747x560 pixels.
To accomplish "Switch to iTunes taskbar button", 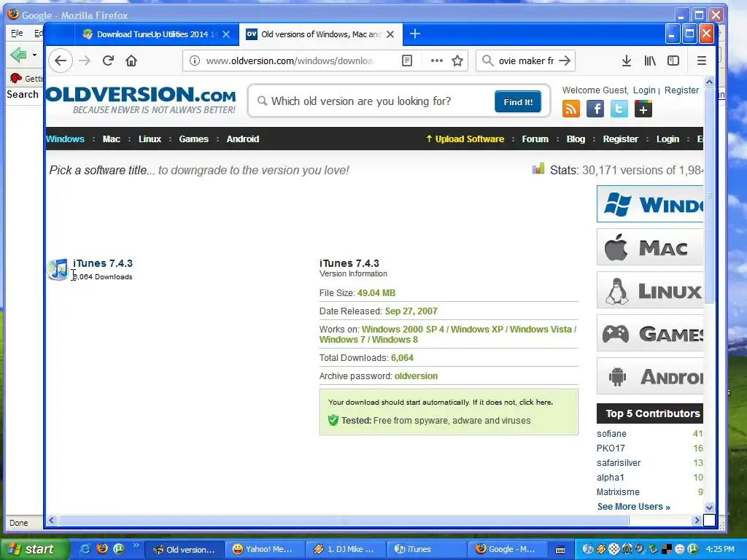I will coord(425,549).
